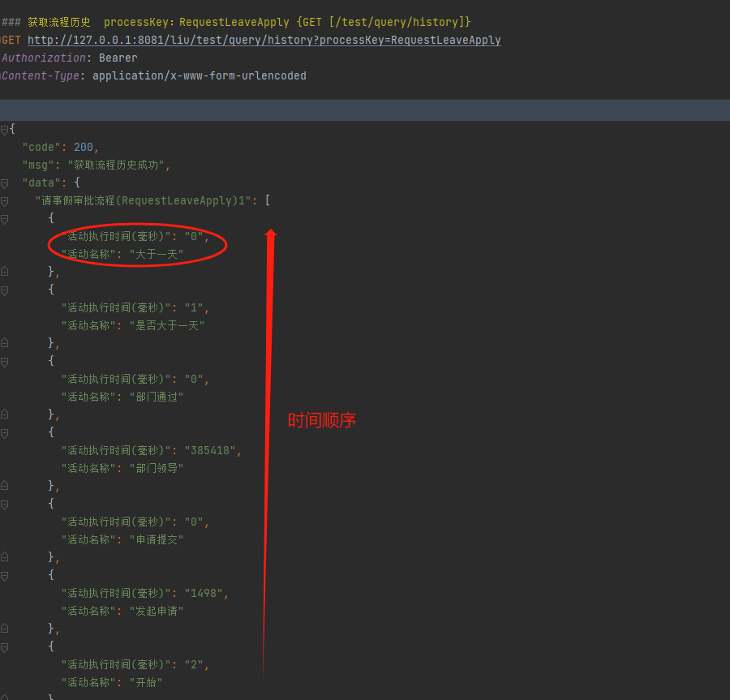Click the "msg" value "获取流程历史成功"

pos(118,165)
